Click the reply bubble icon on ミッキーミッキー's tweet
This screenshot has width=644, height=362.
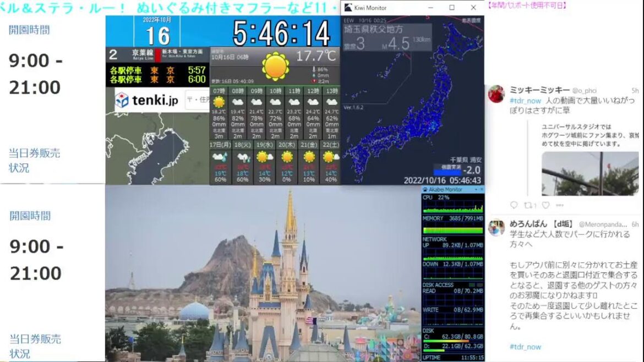coord(514,204)
